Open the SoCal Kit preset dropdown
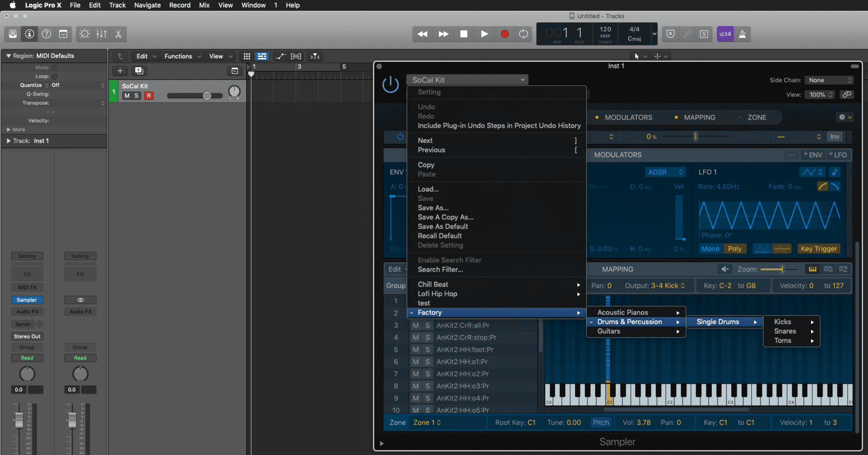 click(x=468, y=80)
